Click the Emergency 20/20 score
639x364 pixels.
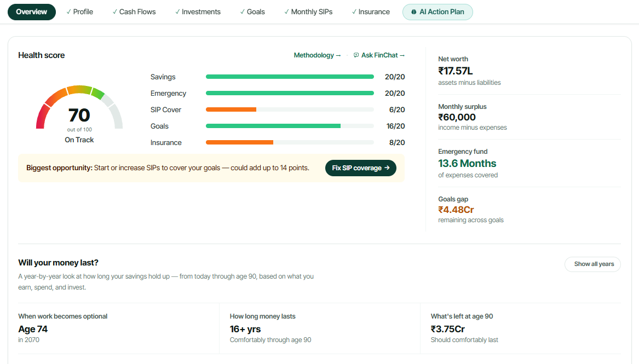[x=395, y=93]
